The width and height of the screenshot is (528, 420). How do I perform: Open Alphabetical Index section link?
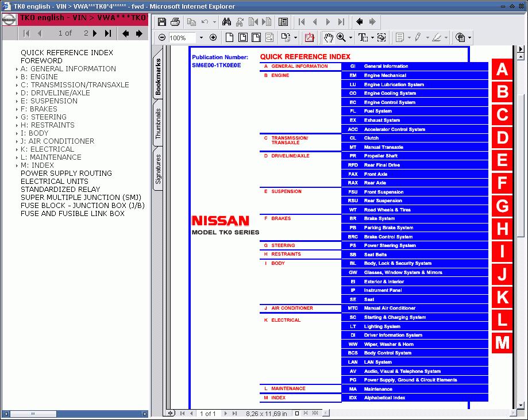[414, 398]
